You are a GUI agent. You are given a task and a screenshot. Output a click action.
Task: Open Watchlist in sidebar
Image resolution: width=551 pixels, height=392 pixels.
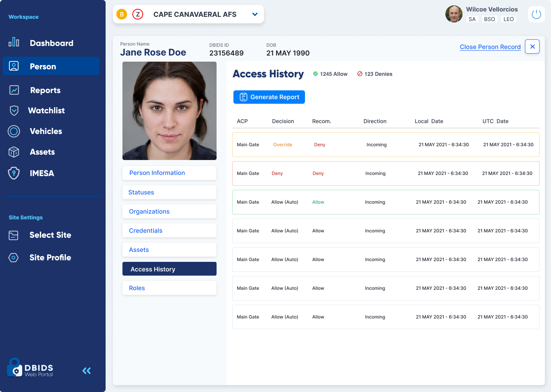tap(47, 111)
